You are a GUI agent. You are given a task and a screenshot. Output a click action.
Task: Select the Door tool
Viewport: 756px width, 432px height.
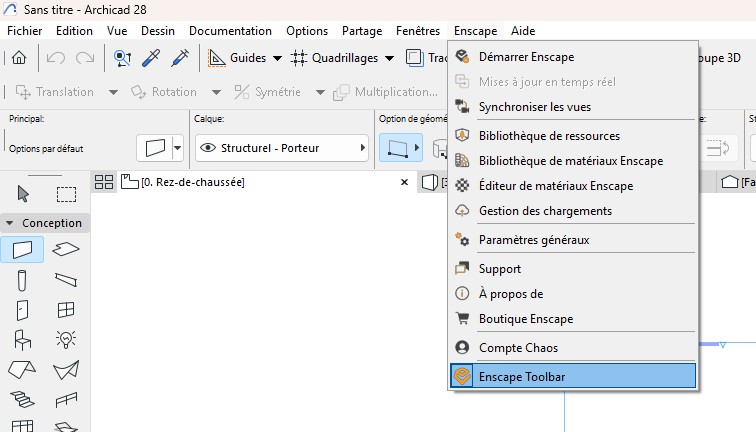coord(22,310)
